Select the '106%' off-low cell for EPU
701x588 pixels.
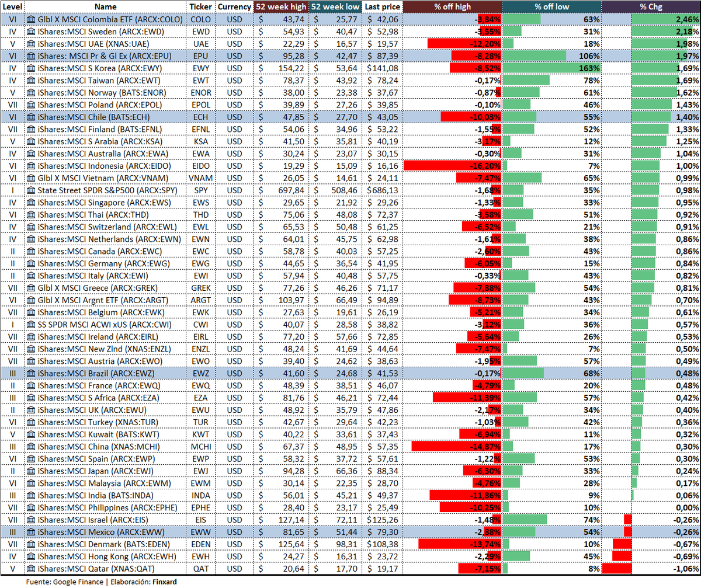coord(552,56)
